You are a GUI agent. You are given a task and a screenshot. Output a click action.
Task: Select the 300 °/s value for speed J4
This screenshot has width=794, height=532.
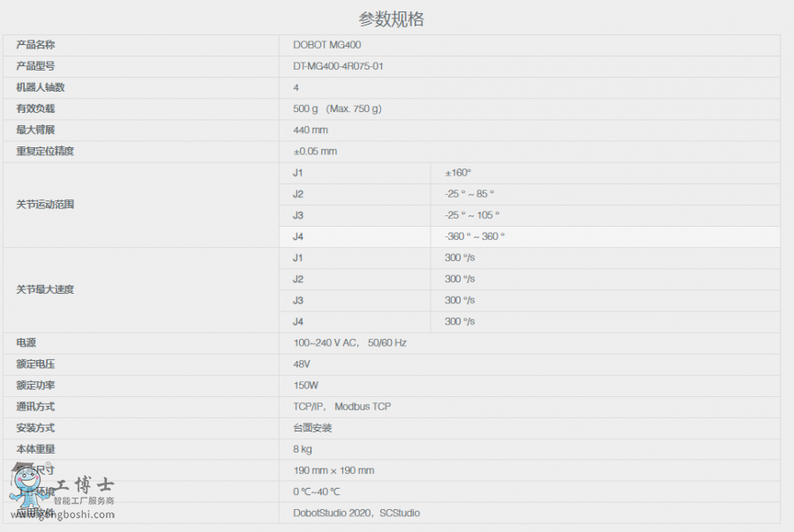click(460, 321)
